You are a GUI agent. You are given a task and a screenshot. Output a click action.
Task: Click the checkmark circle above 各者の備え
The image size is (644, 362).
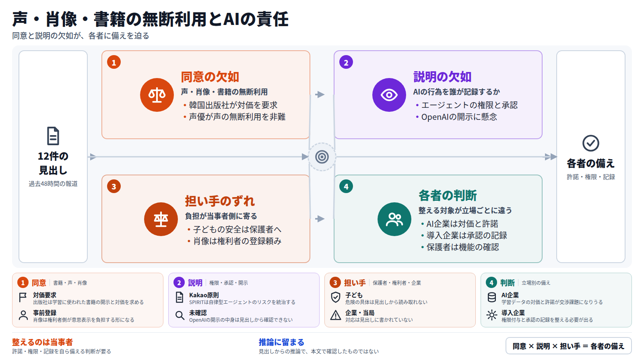coord(591,143)
